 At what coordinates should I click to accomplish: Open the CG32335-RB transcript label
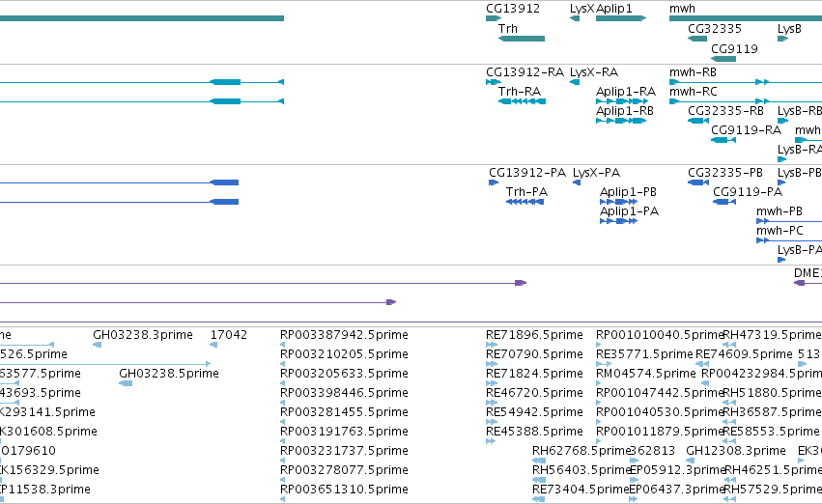(725, 110)
